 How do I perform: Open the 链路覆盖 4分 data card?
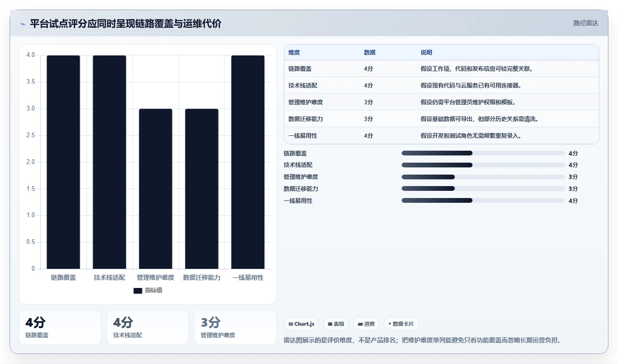[x=60, y=327]
